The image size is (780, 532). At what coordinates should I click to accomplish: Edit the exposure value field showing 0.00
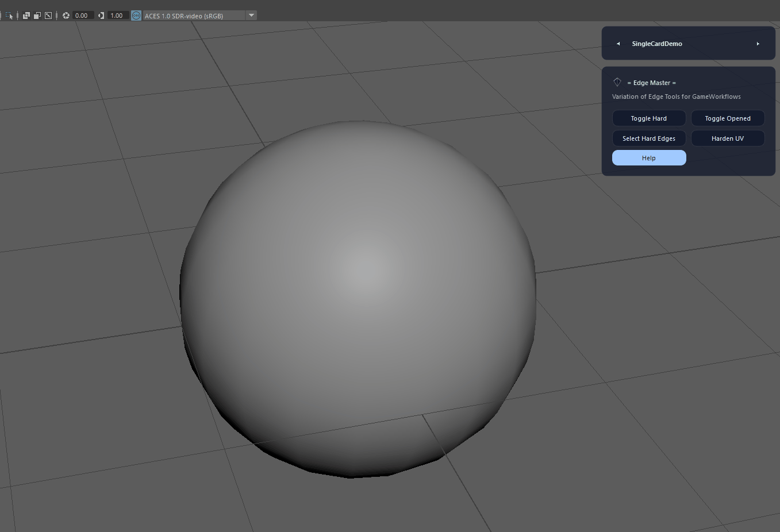point(83,16)
